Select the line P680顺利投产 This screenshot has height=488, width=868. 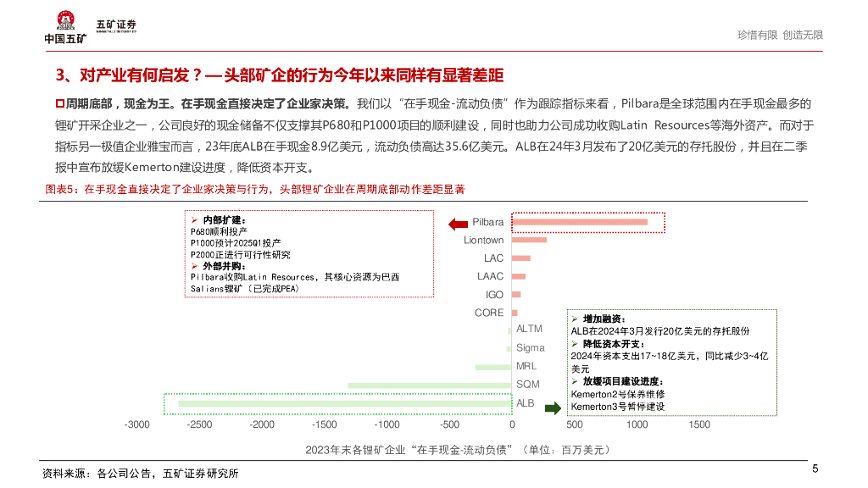coord(219,232)
